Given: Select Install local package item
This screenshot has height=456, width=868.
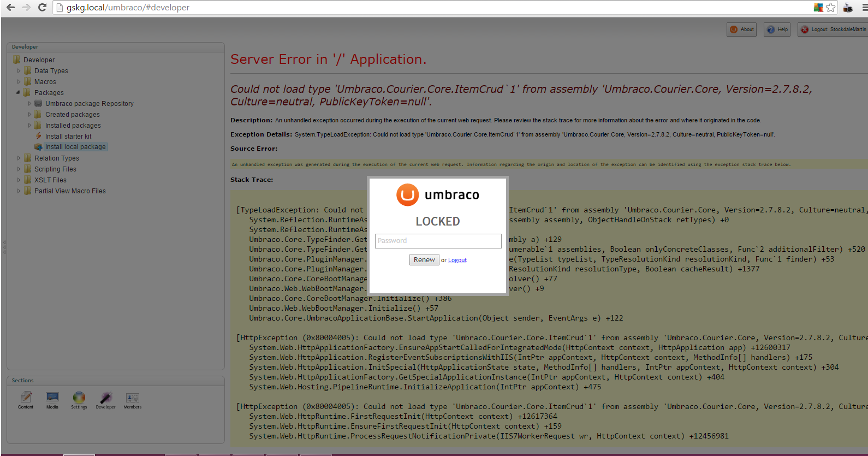Looking at the screenshot, I should tap(75, 147).
